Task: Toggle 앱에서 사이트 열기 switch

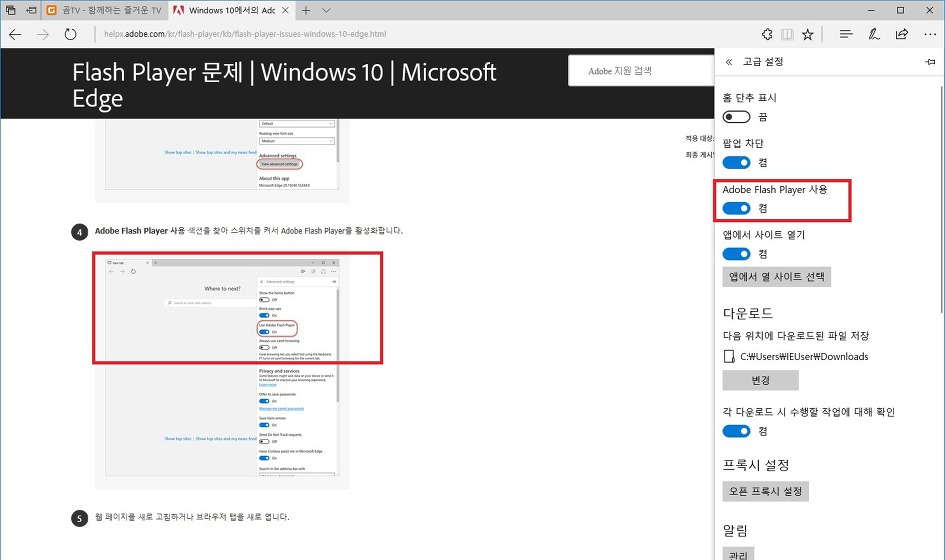Action: [x=736, y=254]
